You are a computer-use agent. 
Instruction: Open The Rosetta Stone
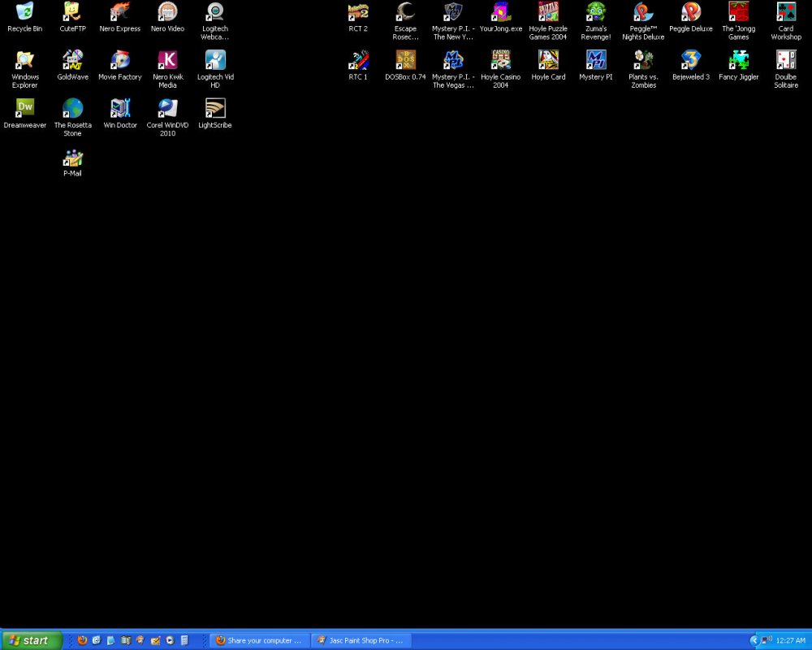(72, 110)
